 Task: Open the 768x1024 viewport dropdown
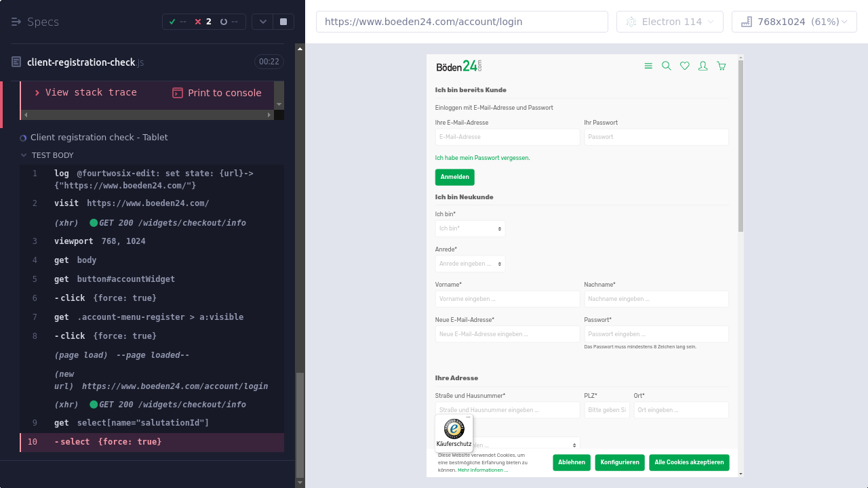tap(794, 22)
